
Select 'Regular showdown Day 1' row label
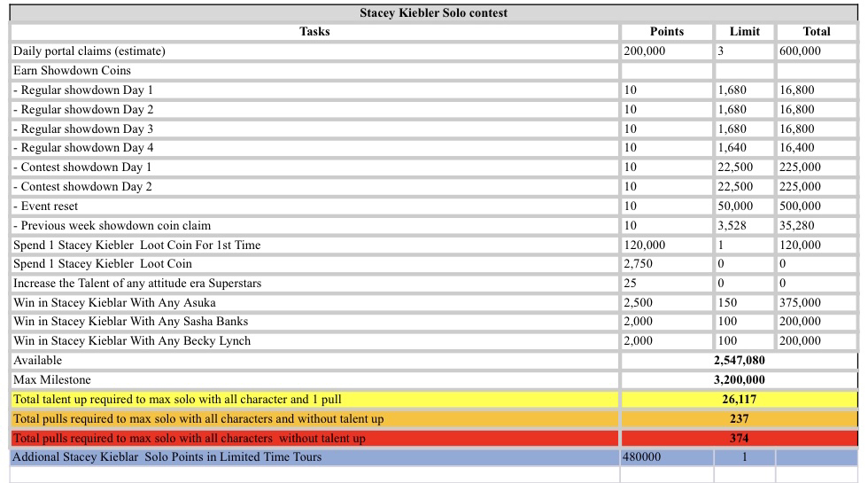click(314, 90)
